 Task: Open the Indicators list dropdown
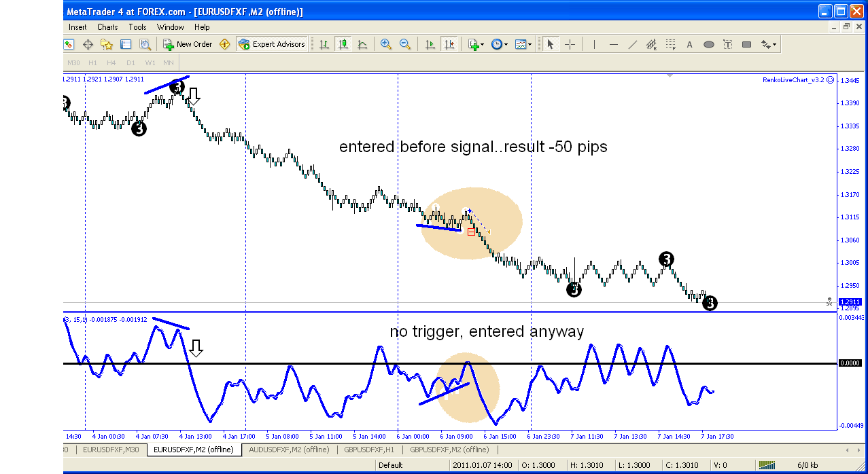[x=476, y=44]
